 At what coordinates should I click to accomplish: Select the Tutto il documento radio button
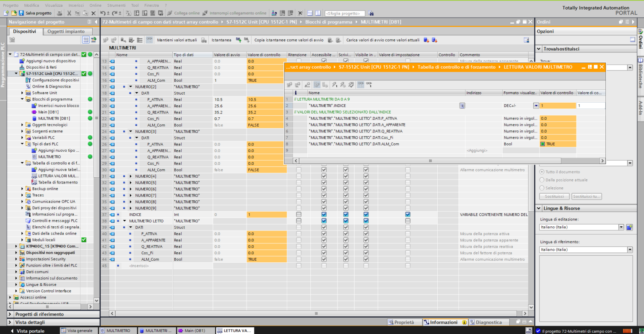tap(541, 171)
